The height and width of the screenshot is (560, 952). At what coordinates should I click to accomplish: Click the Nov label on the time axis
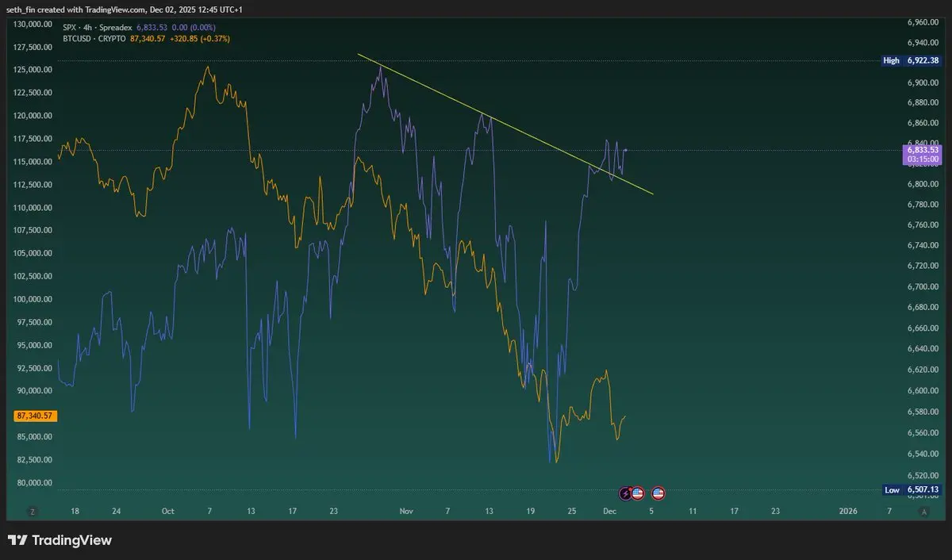click(406, 512)
